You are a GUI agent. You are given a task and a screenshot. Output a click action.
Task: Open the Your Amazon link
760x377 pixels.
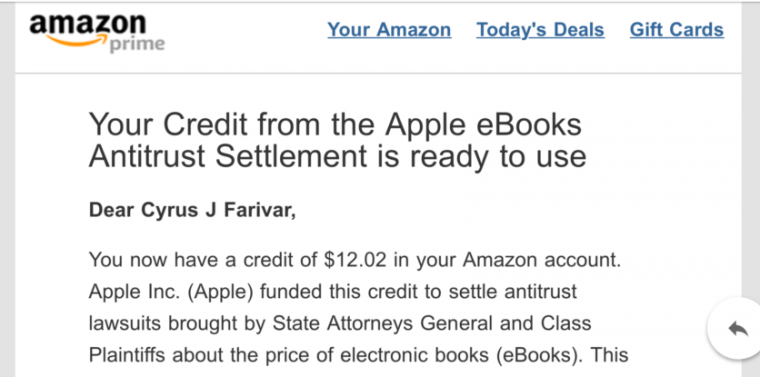point(389,30)
